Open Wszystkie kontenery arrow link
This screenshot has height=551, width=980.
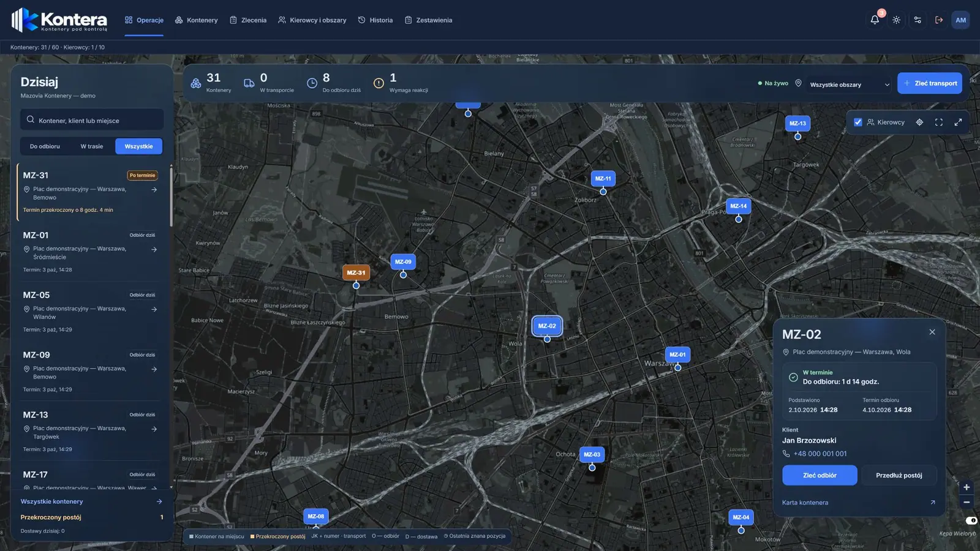tap(159, 501)
